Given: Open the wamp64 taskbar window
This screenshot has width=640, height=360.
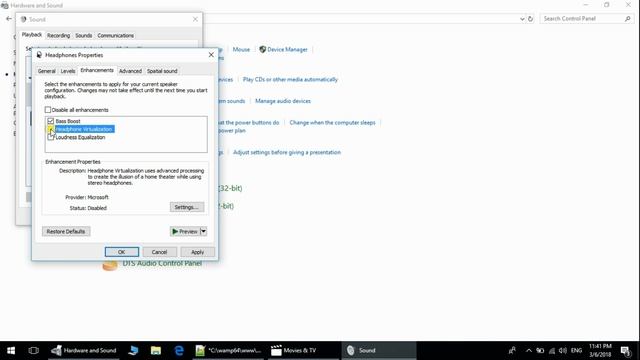Looking at the screenshot, I should click(228, 350).
